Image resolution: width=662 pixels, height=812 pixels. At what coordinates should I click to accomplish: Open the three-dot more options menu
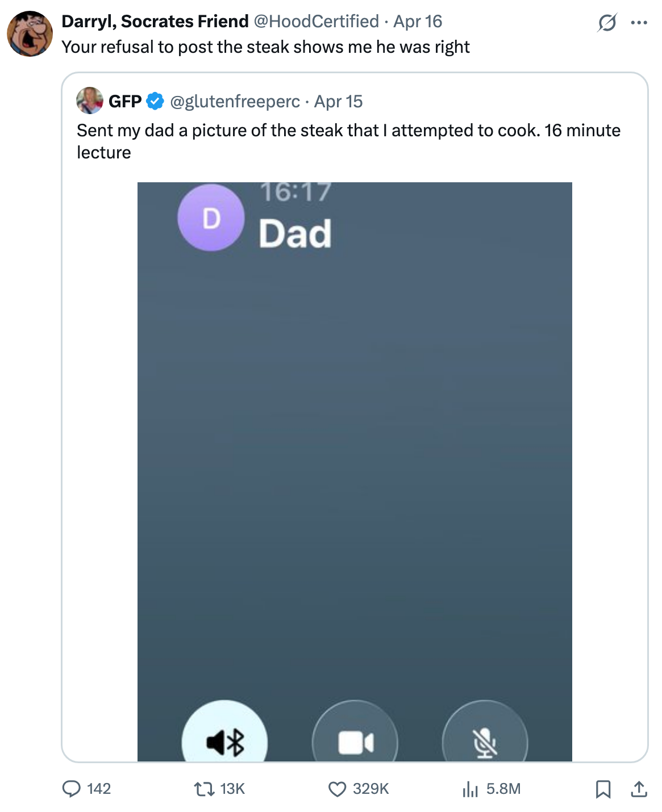pyautogui.click(x=639, y=23)
